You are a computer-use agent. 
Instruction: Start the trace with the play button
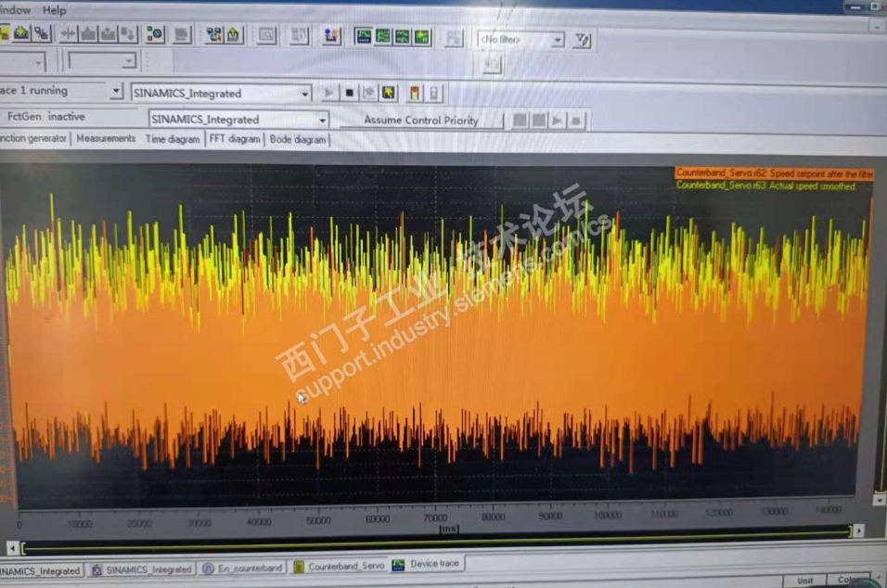(x=328, y=93)
